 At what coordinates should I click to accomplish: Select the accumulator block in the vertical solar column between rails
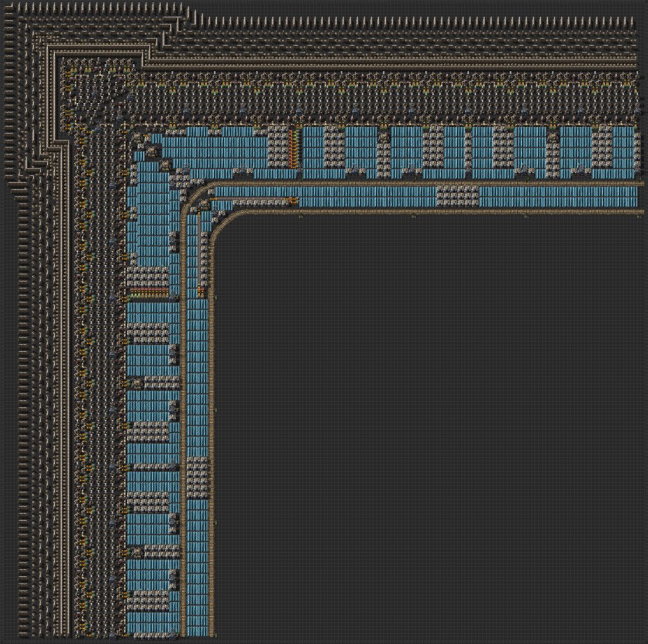pos(197,478)
